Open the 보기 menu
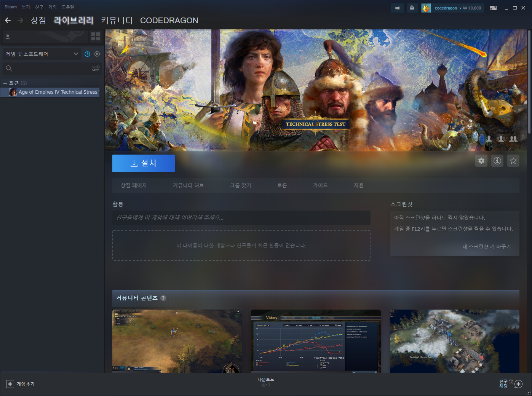The image size is (532, 396). (x=26, y=7)
